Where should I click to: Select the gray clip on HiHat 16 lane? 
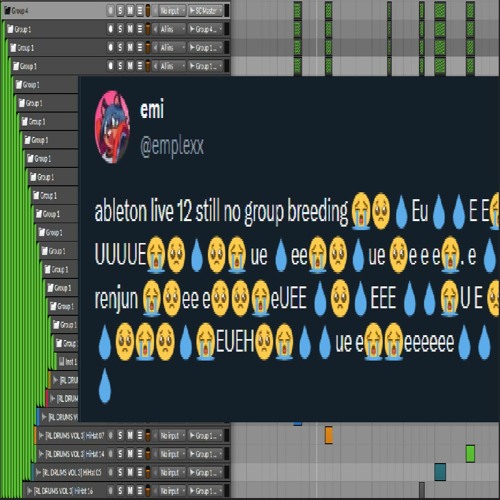[422, 490]
